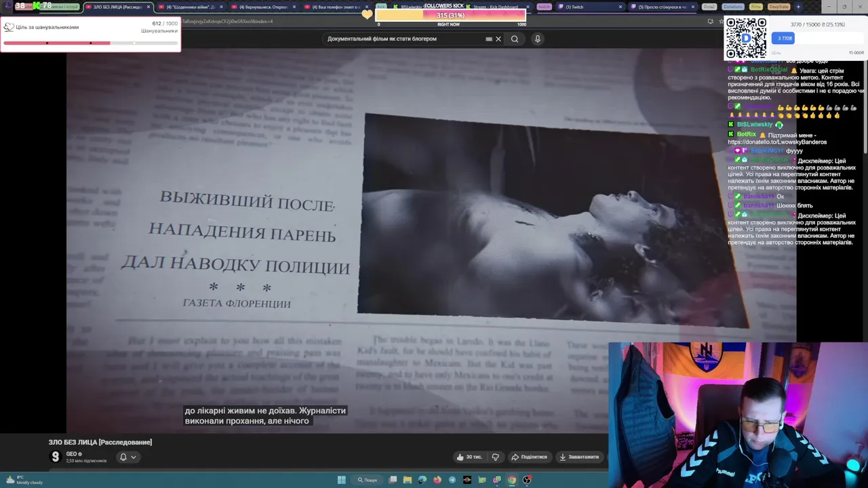Open the GEO channel avatar

point(56,457)
